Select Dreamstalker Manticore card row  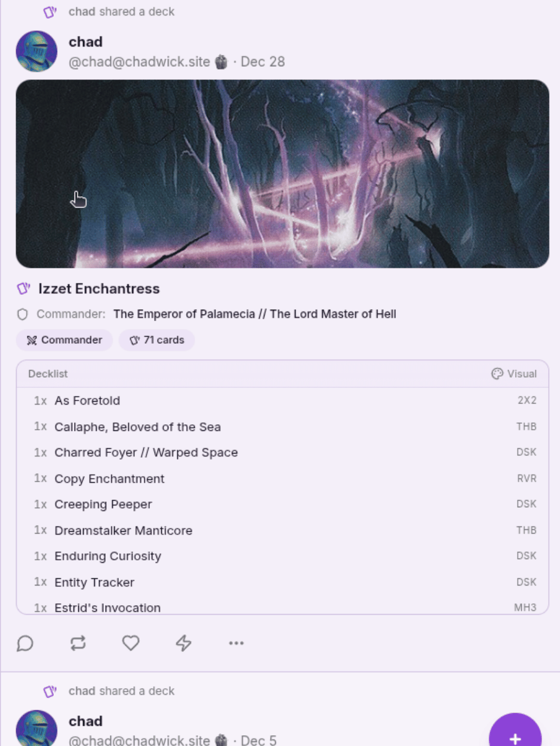(x=282, y=530)
